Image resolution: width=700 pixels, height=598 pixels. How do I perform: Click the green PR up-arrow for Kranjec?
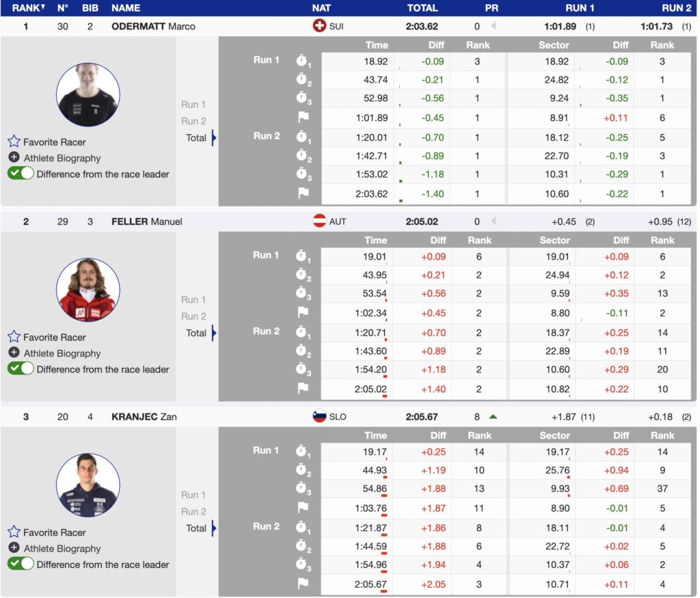pyautogui.click(x=493, y=417)
